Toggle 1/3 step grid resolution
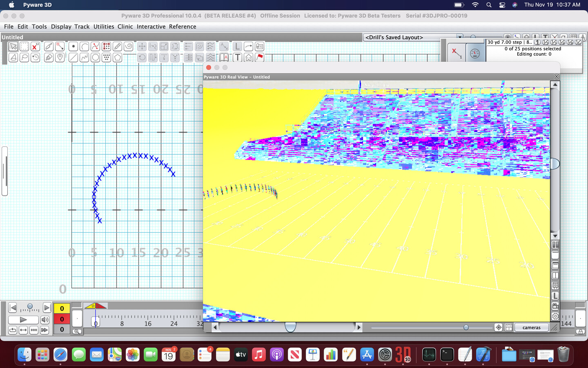 point(554,42)
